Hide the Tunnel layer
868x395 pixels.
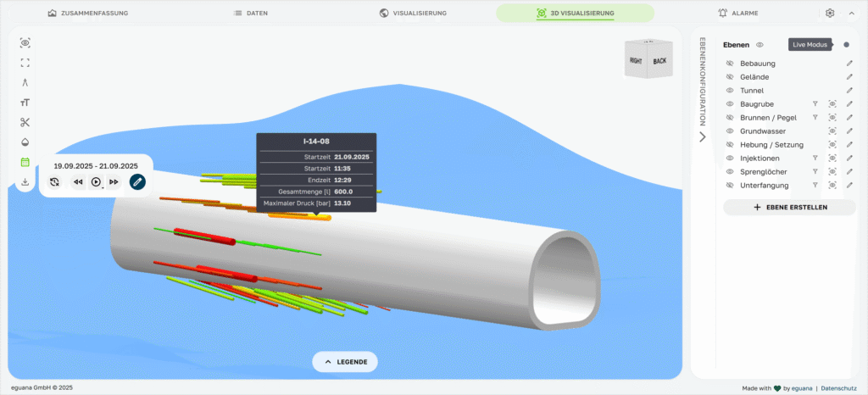(x=729, y=91)
